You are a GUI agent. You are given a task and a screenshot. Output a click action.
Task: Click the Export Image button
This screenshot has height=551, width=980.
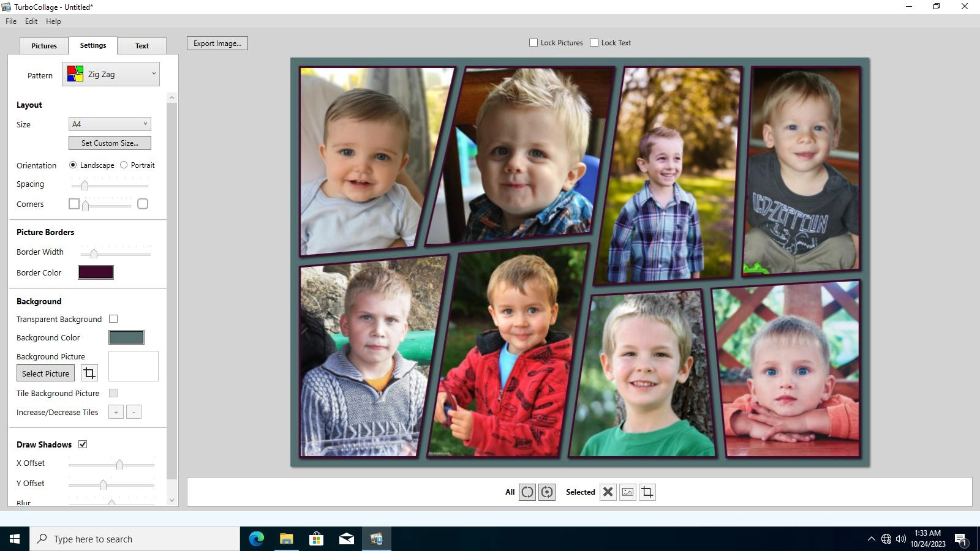tap(217, 43)
